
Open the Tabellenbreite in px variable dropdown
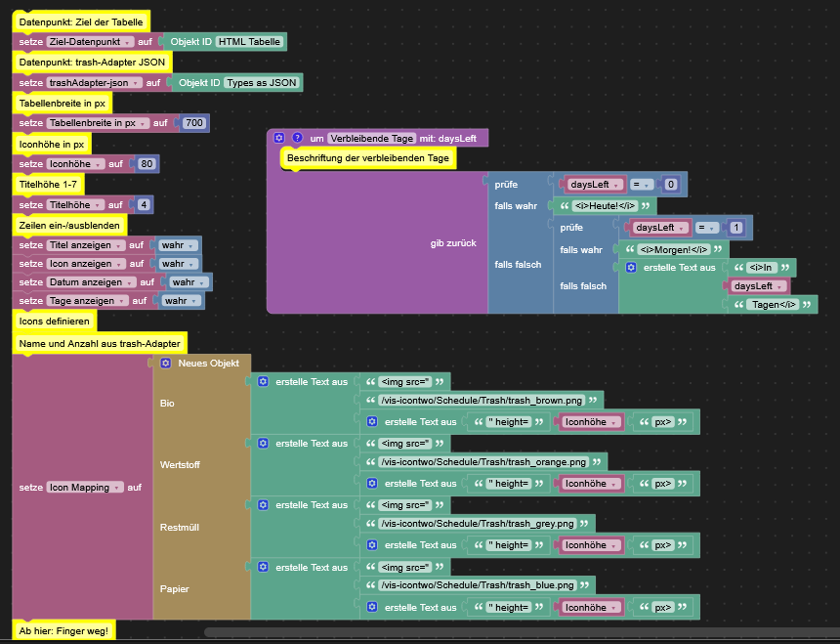[98, 123]
